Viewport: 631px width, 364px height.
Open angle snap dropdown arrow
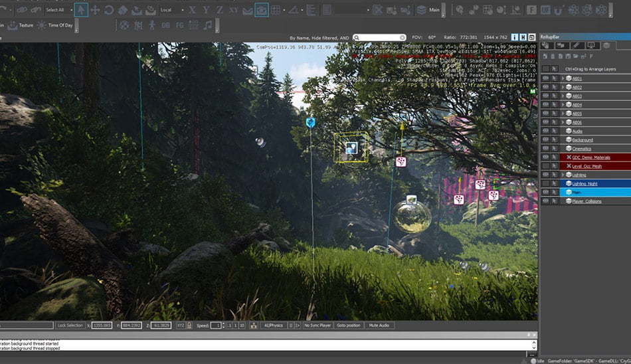[302, 10]
